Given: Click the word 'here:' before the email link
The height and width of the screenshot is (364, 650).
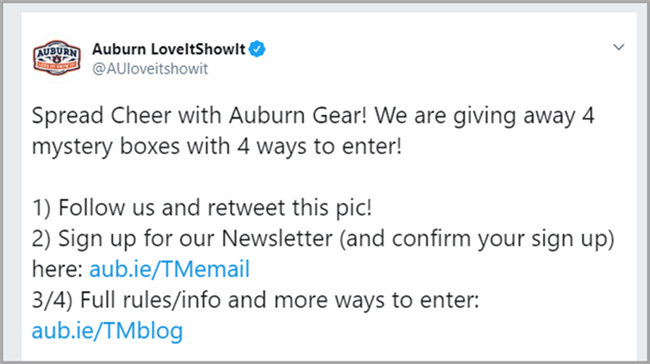Looking at the screenshot, I should [x=58, y=269].
